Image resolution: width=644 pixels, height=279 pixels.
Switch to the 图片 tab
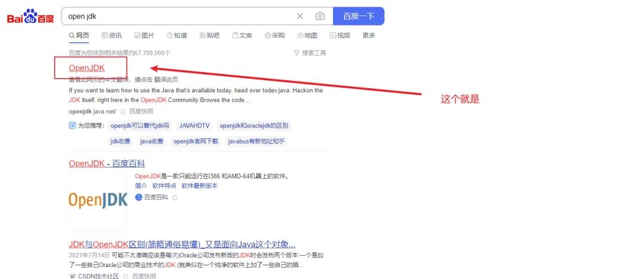pyautogui.click(x=144, y=36)
